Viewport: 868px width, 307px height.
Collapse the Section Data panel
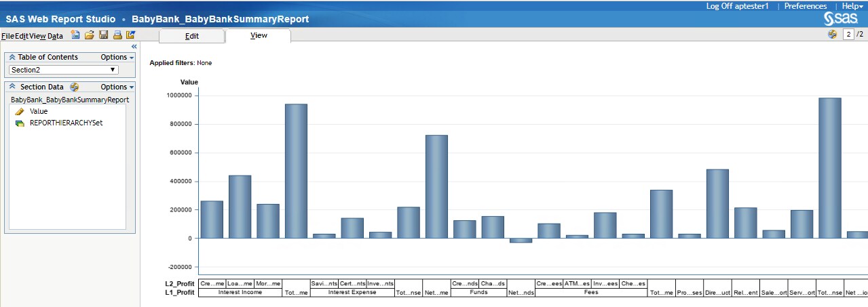pyautogui.click(x=12, y=87)
